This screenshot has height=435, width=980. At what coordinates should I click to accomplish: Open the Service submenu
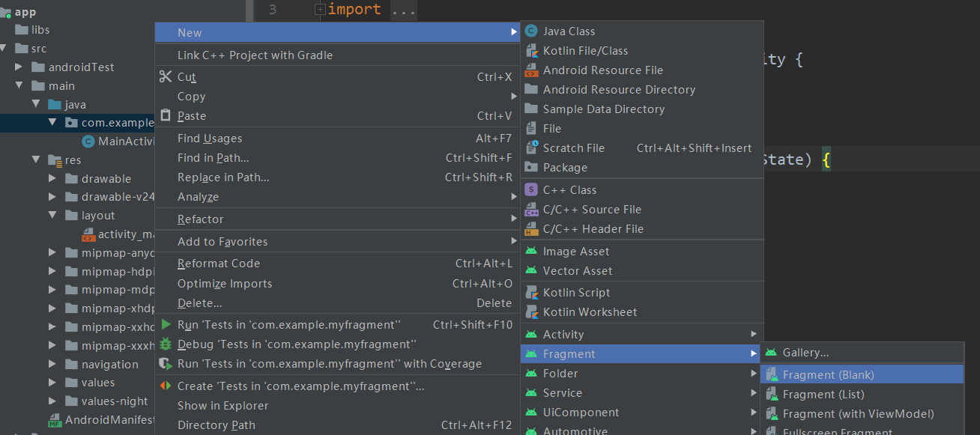(x=642, y=393)
